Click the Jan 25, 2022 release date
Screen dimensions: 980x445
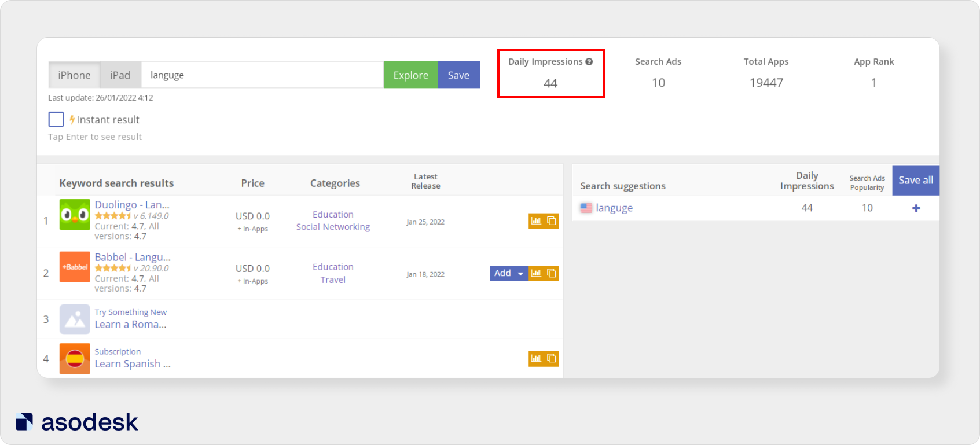[425, 222]
